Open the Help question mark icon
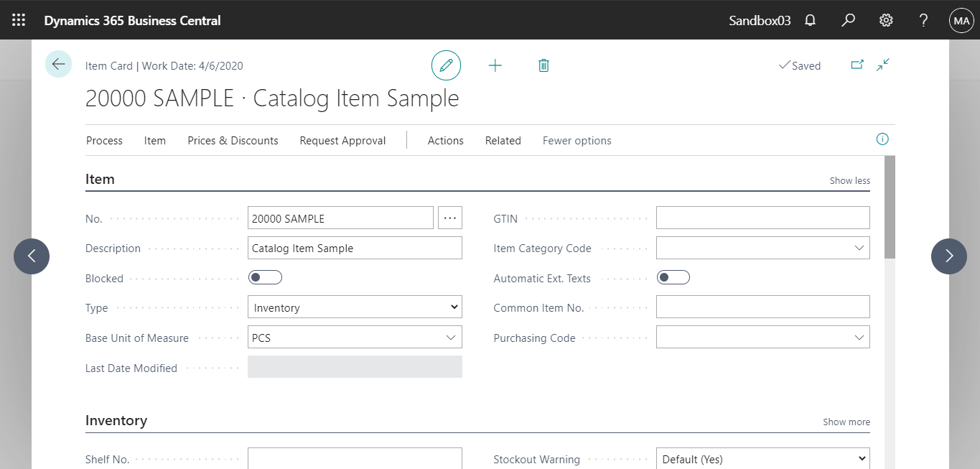The height and width of the screenshot is (469, 980). click(923, 19)
